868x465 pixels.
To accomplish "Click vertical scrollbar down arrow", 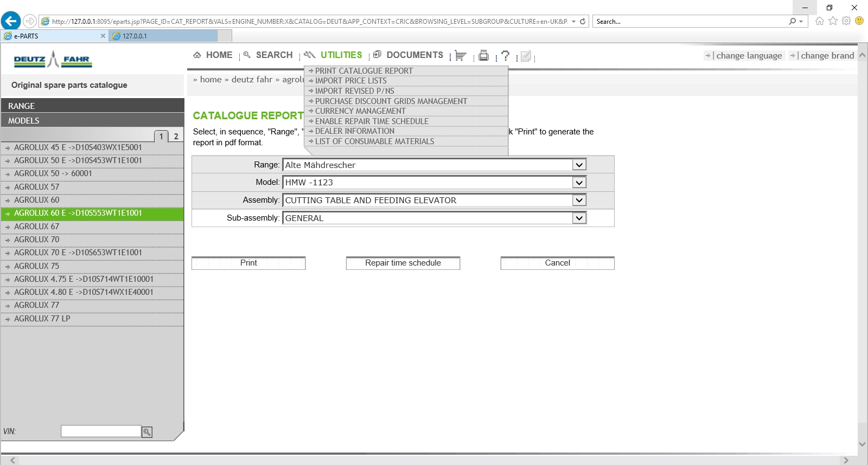I will pyautogui.click(x=863, y=444).
